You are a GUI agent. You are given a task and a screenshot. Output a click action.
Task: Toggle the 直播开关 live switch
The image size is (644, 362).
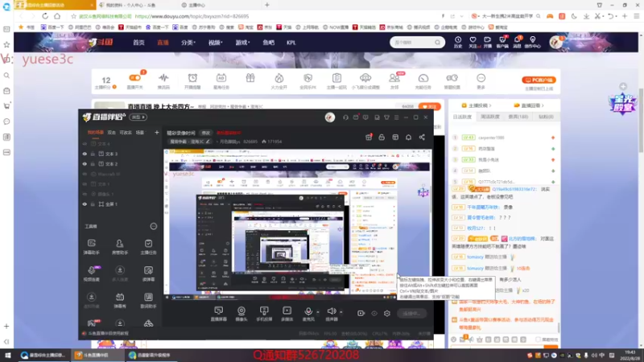(x=134, y=77)
